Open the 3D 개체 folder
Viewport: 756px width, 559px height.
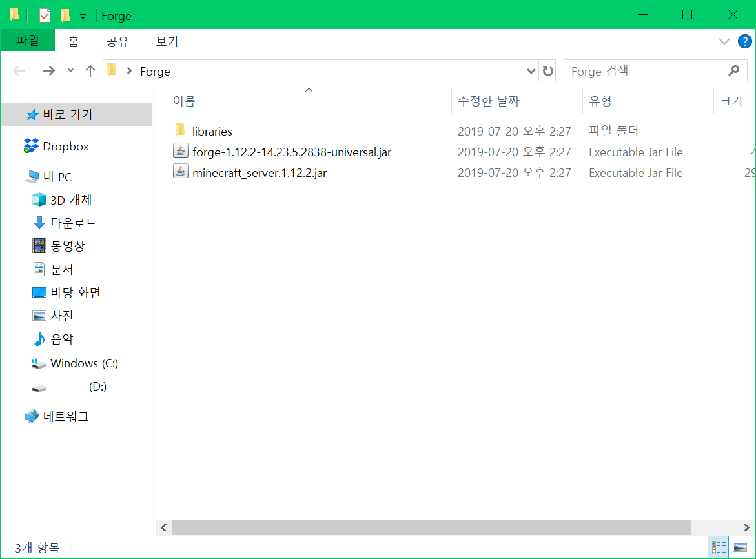(71, 199)
